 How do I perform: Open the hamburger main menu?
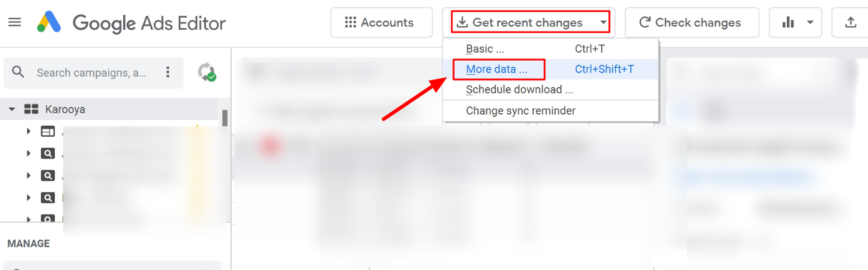point(15,22)
